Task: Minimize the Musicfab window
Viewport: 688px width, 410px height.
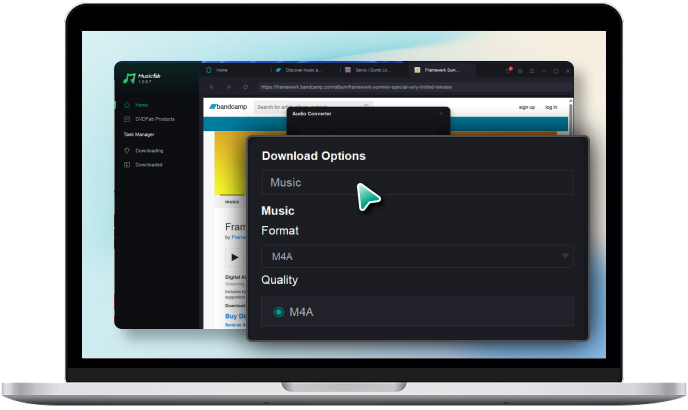Action: click(544, 71)
